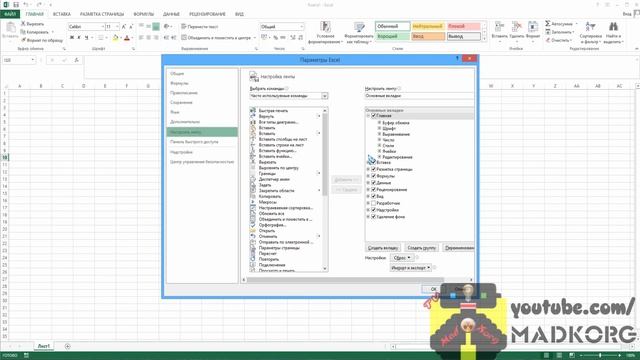640x360 pixels.
Task: Switch to the ВСТАВКА ribbon tab
Action: (x=62, y=14)
